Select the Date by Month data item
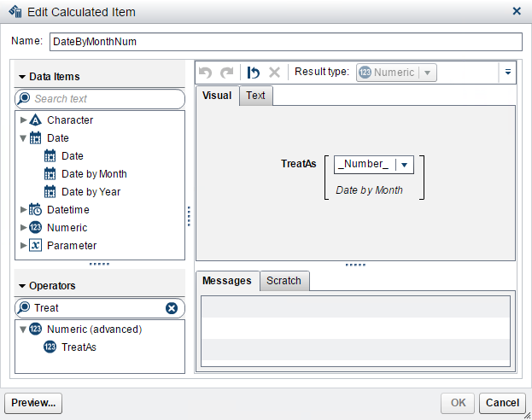532x420 pixels. 94,173
